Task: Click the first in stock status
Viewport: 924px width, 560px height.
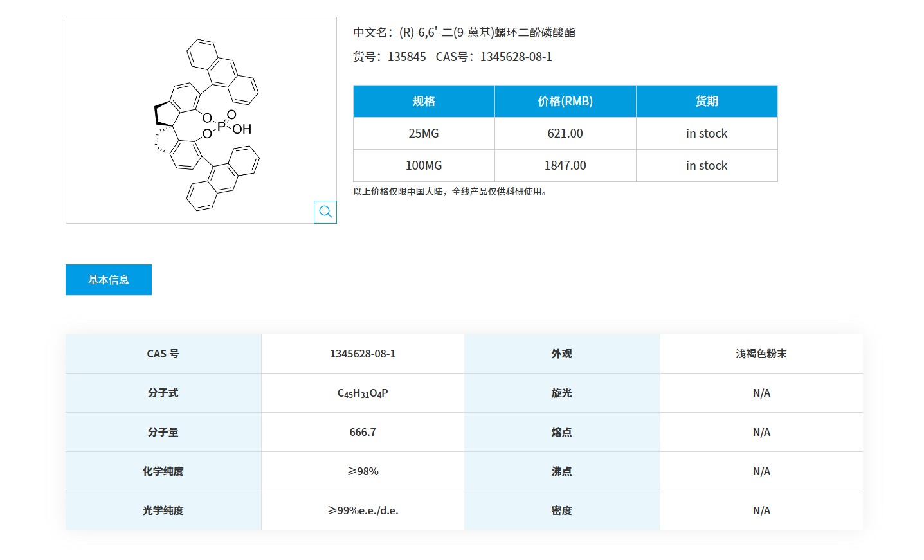Action: click(x=706, y=133)
